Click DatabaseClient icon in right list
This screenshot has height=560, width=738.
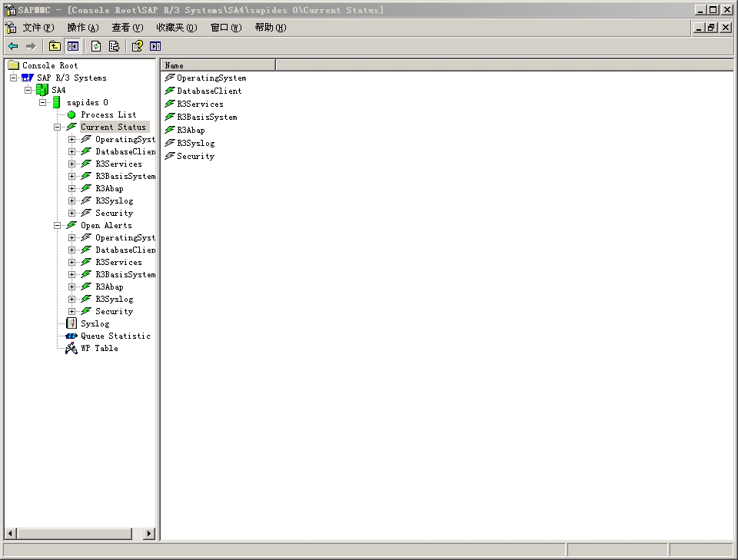(x=169, y=91)
